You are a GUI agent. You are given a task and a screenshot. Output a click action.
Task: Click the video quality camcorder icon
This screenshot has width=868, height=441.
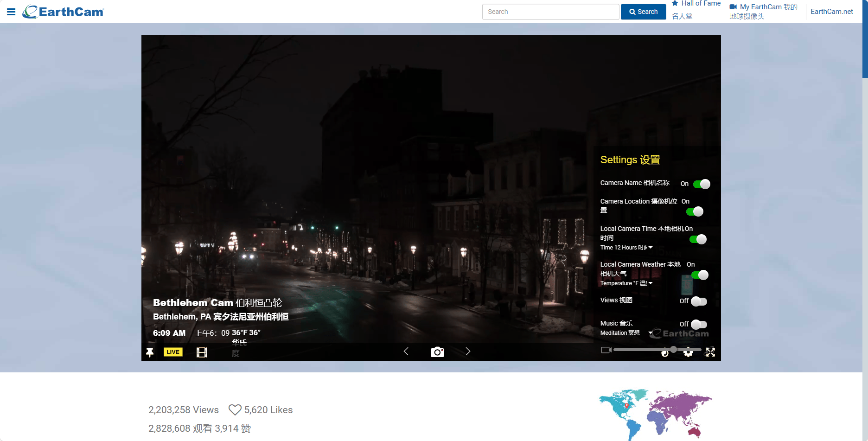[606, 350]
